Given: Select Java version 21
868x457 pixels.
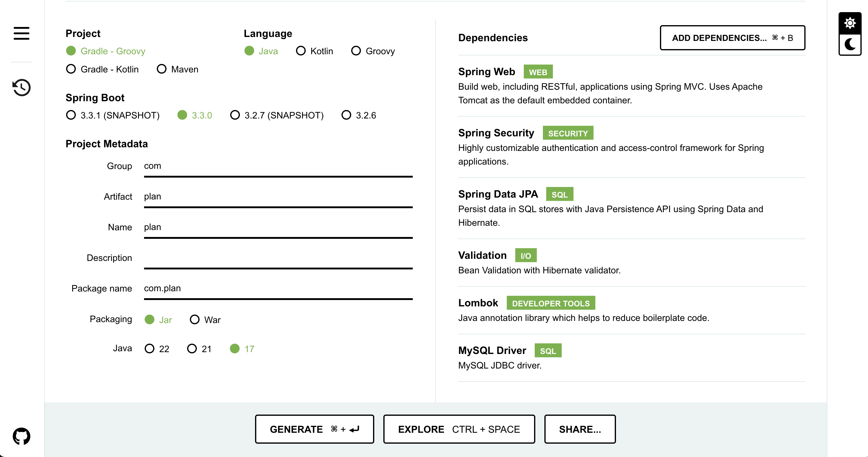Looking at the screenshot, I should click(192, 349).
